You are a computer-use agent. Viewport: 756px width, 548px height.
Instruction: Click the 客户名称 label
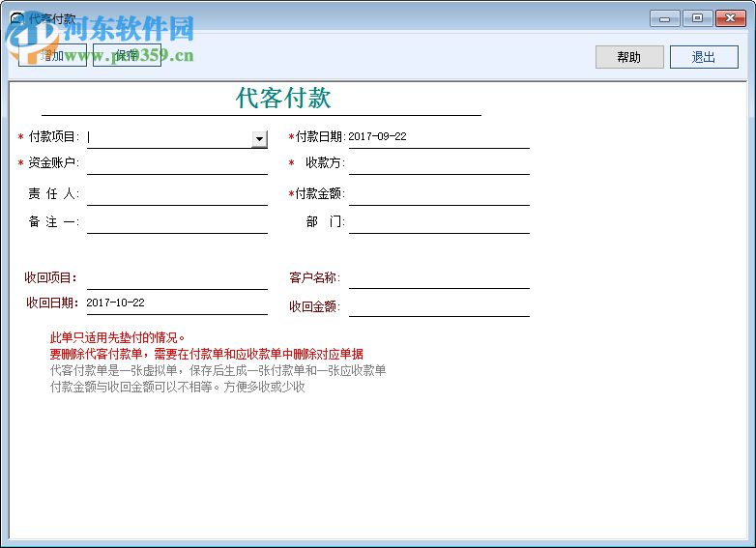tap(314, 277)
